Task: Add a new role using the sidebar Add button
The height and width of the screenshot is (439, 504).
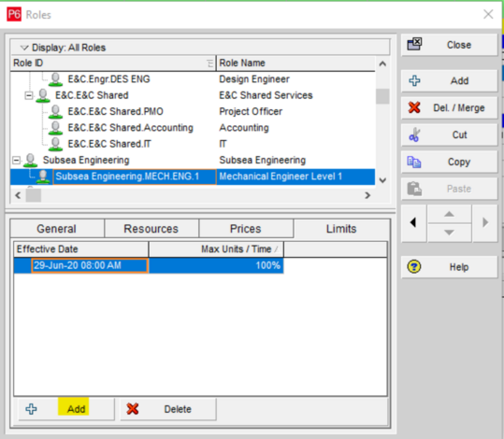Action: (x=449, y=80)
